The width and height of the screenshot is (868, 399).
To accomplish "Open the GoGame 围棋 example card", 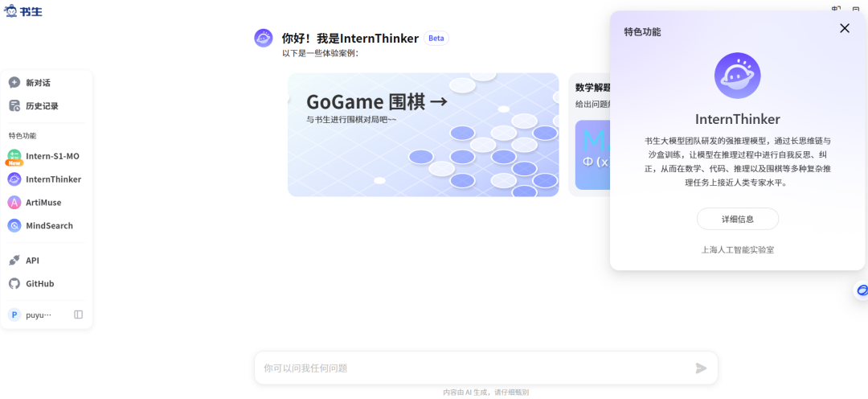I will [424, 134].
